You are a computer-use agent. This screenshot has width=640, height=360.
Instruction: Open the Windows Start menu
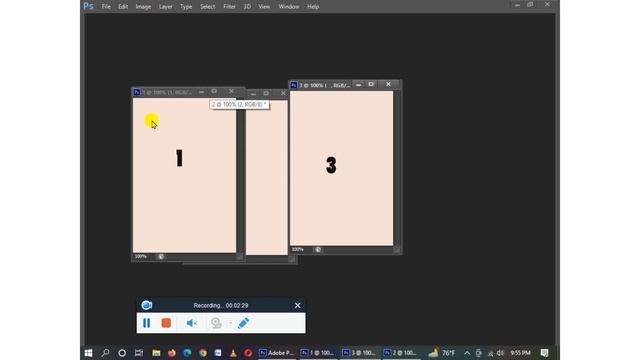[88, 353]
